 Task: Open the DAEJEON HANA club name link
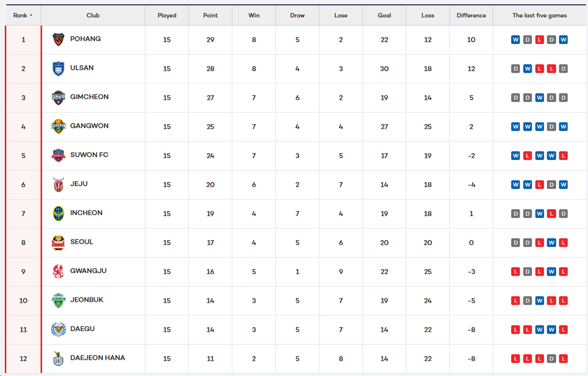(97, 358)
